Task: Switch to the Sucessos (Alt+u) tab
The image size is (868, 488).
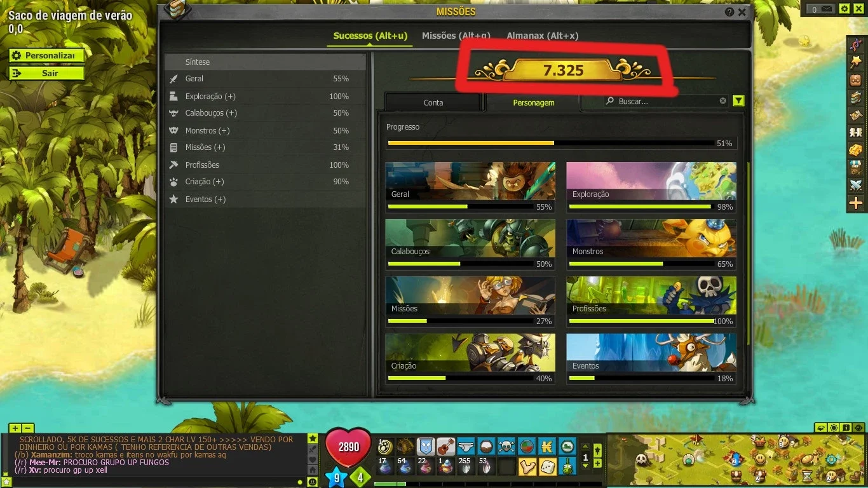Action: coord(370,36)
